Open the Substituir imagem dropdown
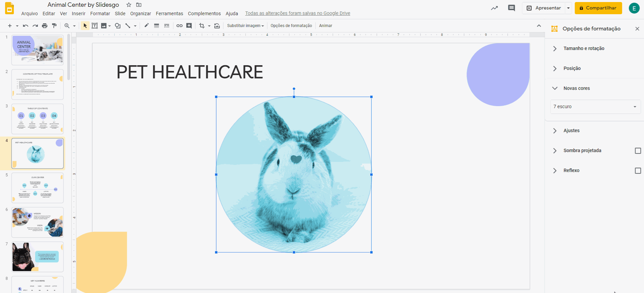The image size is (644, 293). [245, 26]
